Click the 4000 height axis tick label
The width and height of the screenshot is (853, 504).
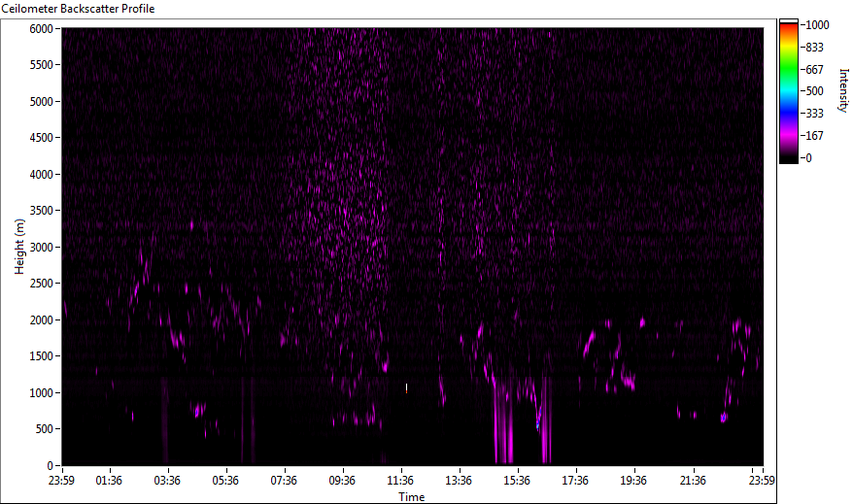click(x=42, y=175)
